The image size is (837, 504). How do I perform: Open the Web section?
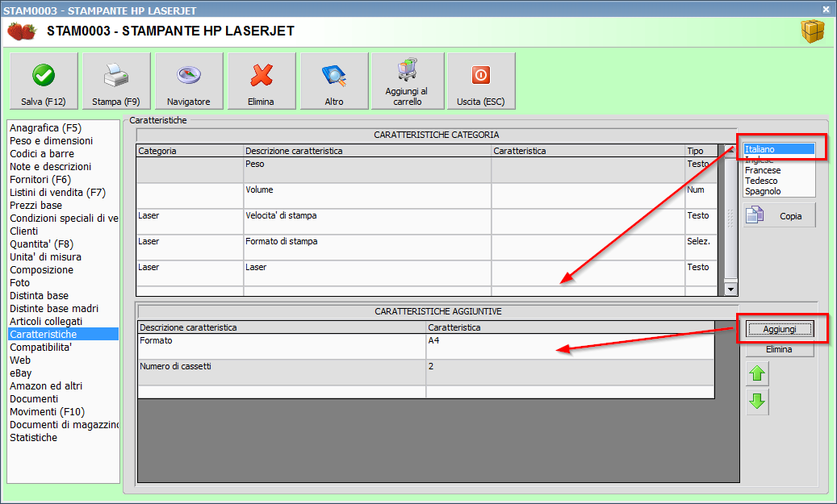click(63, 360)
